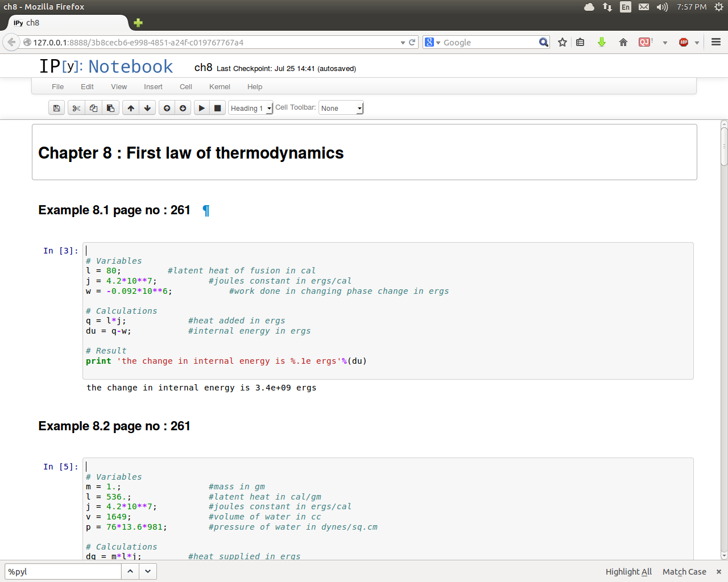Bookmark this page with the star icon

(x=562, y=42)
